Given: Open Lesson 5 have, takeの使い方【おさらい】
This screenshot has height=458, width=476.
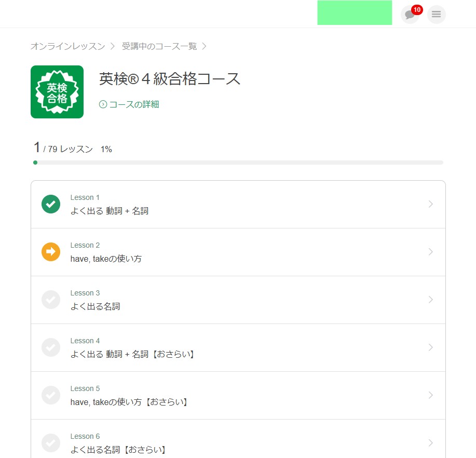Looking at the screenshot, I should (129, 402).
